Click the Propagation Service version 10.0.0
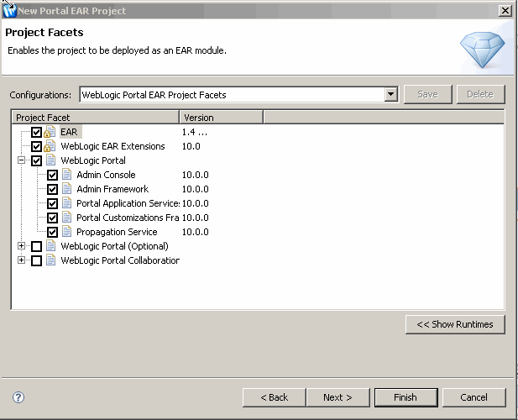This screenshot has height=420, width=518. (196, 232)
